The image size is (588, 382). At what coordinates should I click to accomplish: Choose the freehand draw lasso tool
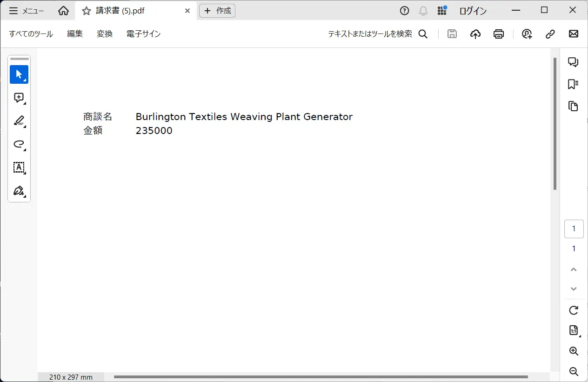pos(19,144)
